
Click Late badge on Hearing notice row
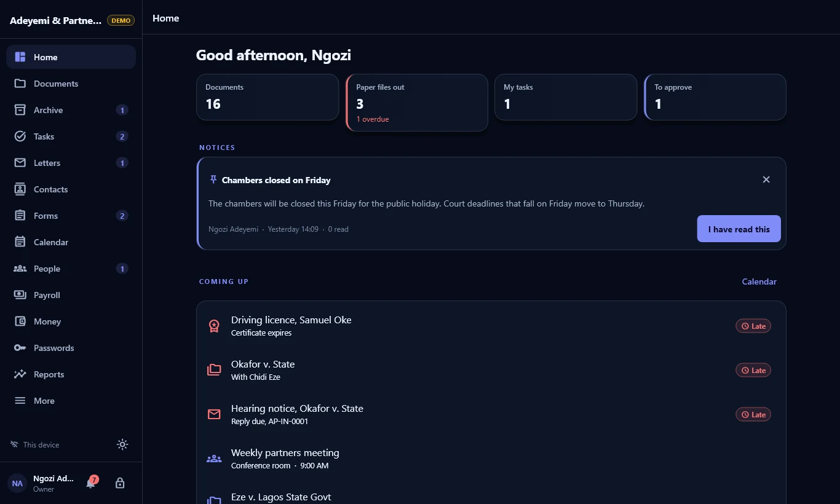click(x=753, y=414)
